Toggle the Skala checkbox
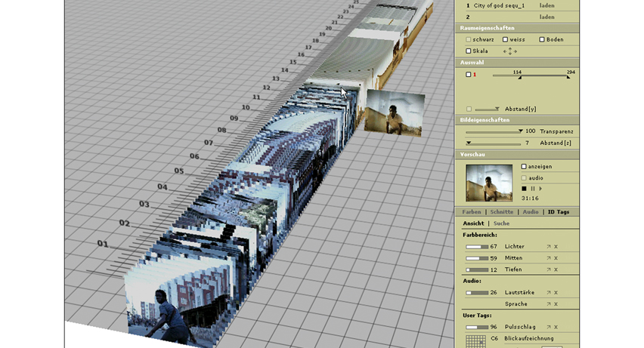Viewport: 644px width, 348px height. [468, 51]
